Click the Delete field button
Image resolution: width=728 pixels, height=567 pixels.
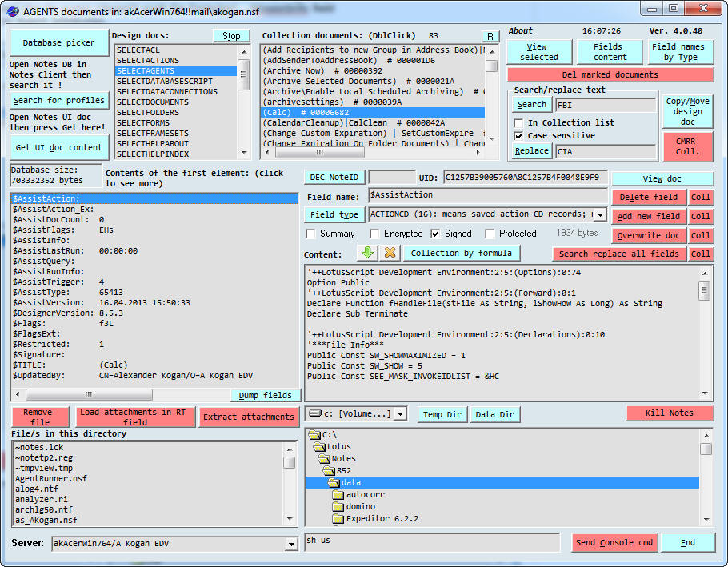click(x=648, y=198)
